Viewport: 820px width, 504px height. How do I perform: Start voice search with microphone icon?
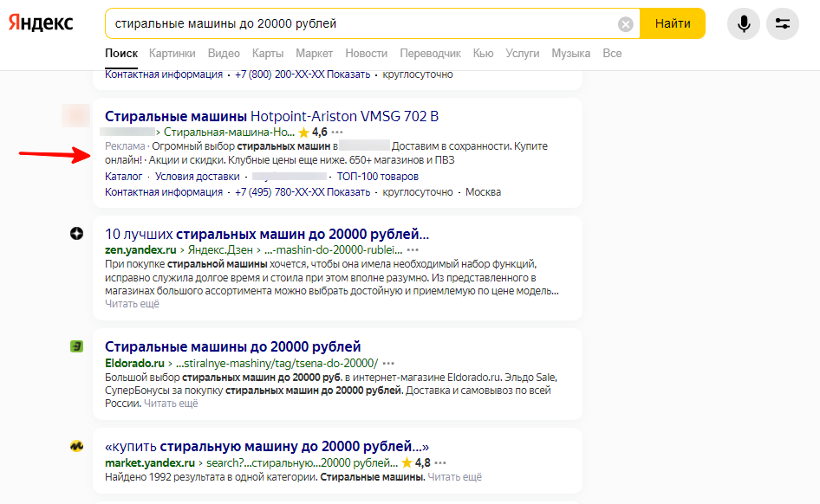[x=743, y=24]
